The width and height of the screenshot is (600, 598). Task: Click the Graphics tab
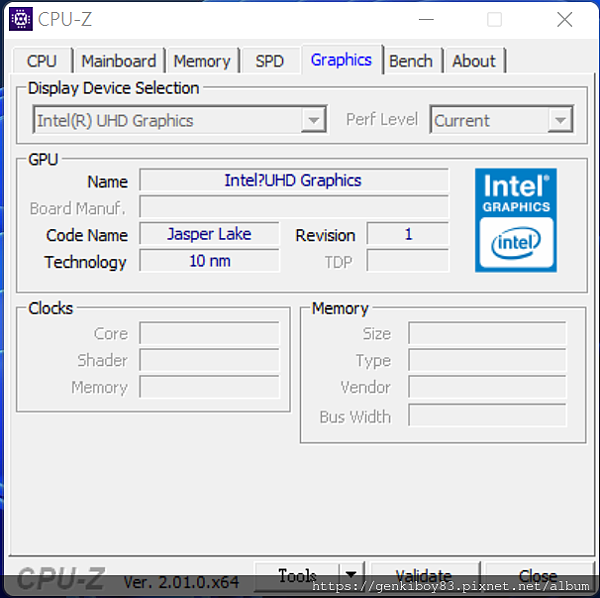341,60
